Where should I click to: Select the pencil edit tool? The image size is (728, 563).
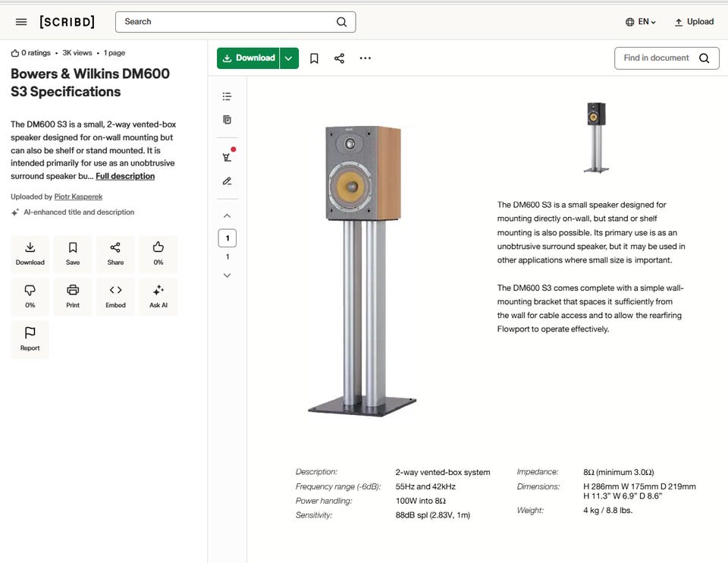click(x=227, y=181)
